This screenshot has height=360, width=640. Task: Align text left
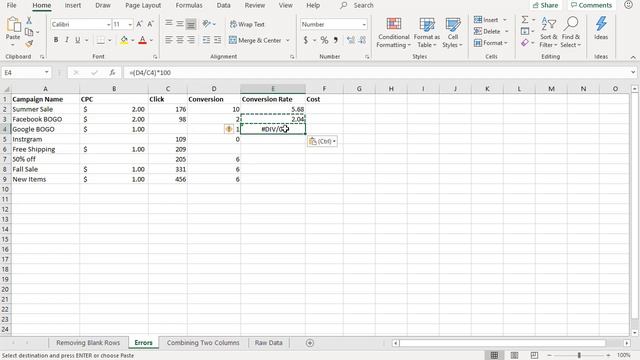[x=169, y=40]
